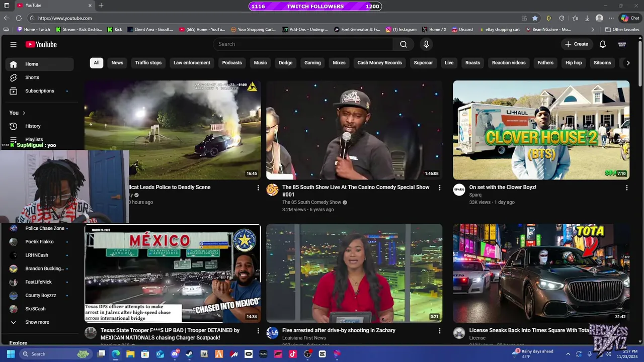The image size is (644, 362).
Task: Select the Hip hop chip
Action: (574, 63)
